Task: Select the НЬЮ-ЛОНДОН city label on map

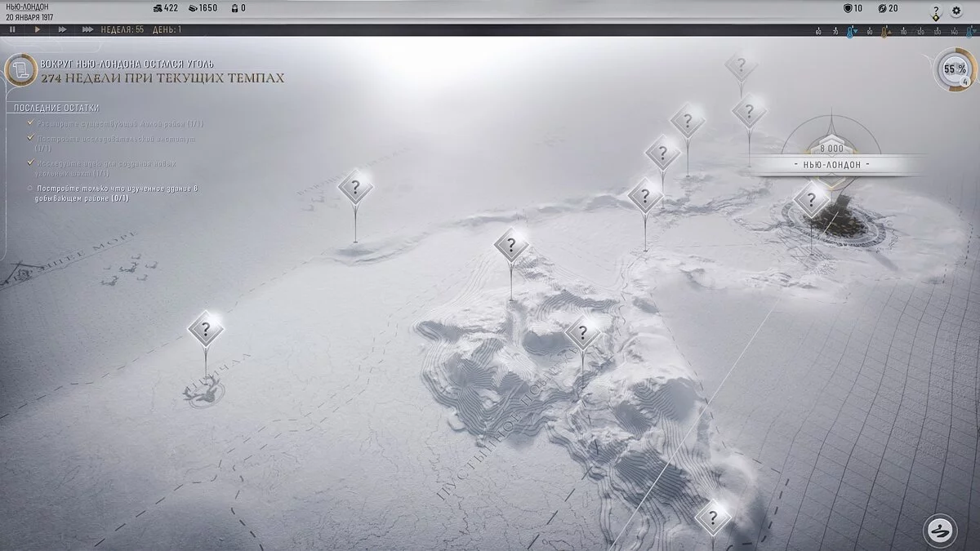Action: (831, 164)
